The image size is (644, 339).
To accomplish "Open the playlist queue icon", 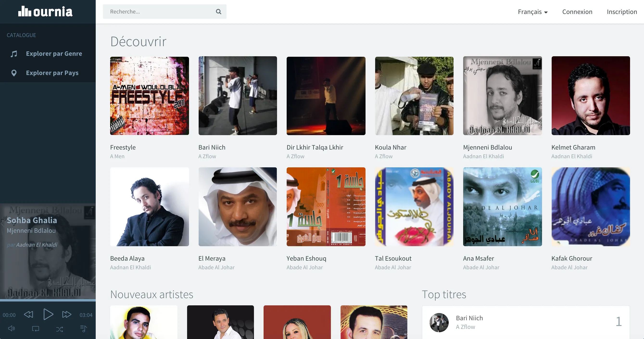I will pos(83,328).
